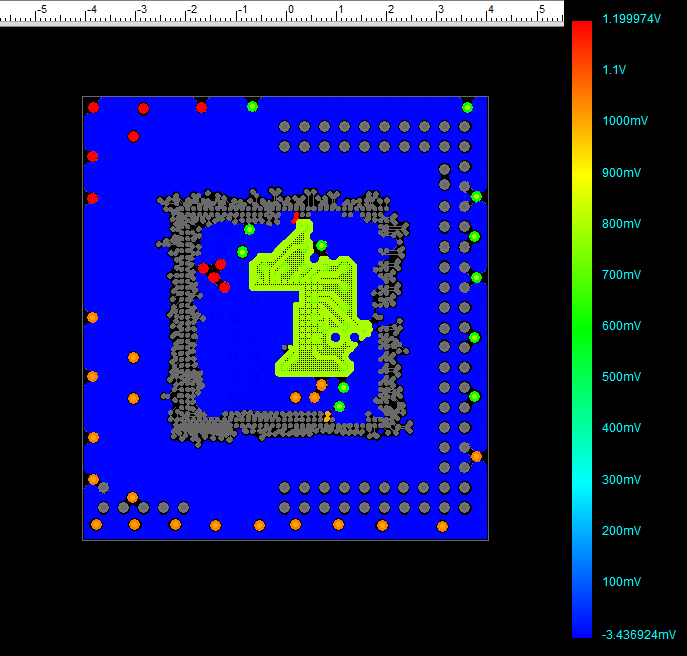Viewport: 687px width, 656px height.
Task: Select the yellow-green power plane in center
Action: pyautogui.click(x=322, y=300)
